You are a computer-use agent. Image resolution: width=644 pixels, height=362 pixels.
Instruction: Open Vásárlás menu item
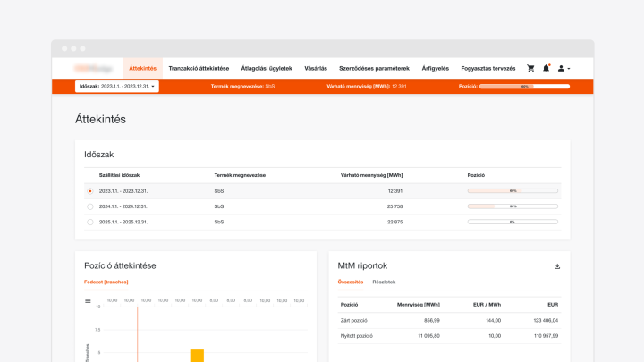pyautogui.click(x=316, y=69)
